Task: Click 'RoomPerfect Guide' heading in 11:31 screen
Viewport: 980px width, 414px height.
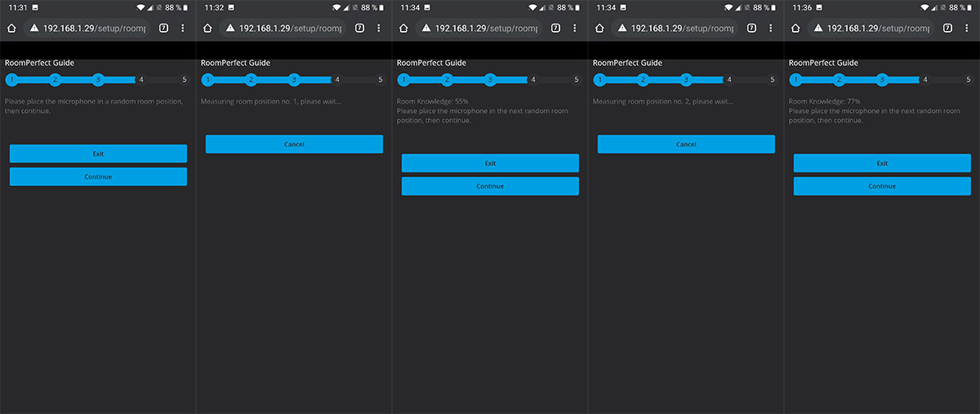Action: (39, 63)
